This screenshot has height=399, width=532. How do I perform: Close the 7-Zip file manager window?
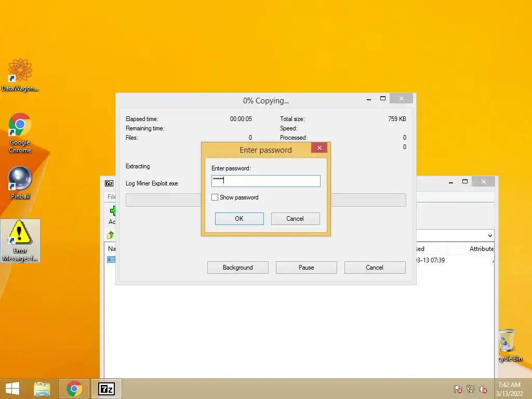(x=484, y=181)
